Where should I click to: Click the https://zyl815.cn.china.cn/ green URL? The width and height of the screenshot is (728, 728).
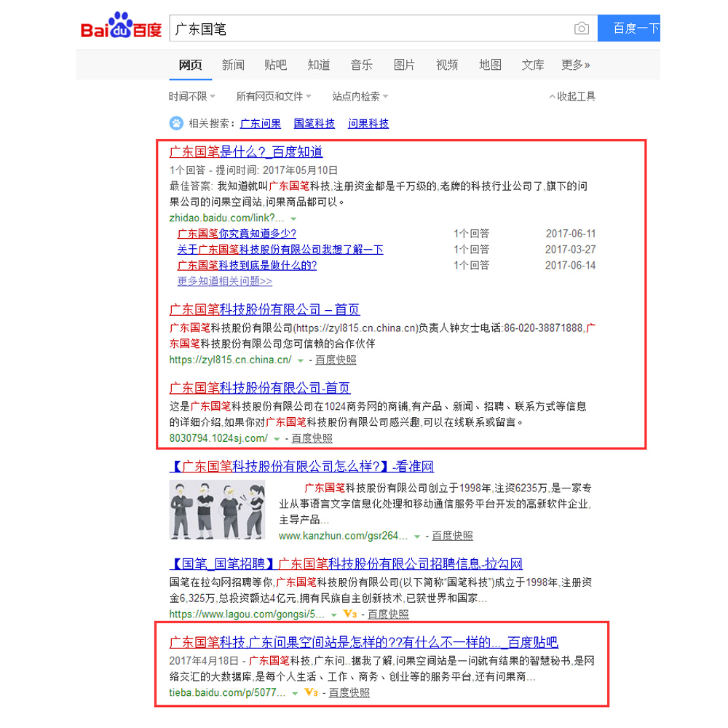230,360
